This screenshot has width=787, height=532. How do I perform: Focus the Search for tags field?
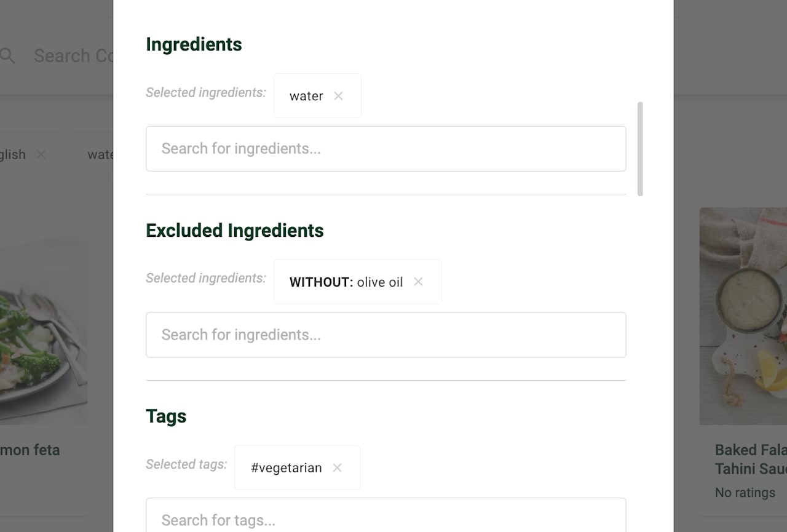[386, 515]
